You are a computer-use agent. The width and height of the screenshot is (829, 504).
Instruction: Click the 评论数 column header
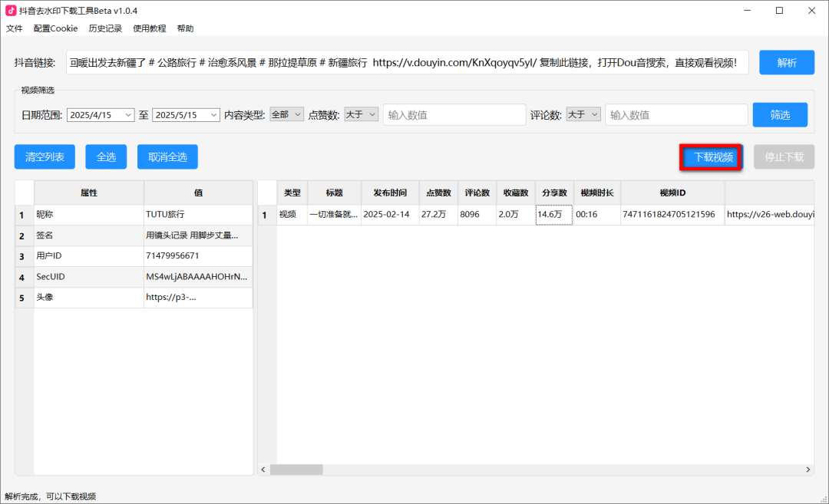(477, 193)
